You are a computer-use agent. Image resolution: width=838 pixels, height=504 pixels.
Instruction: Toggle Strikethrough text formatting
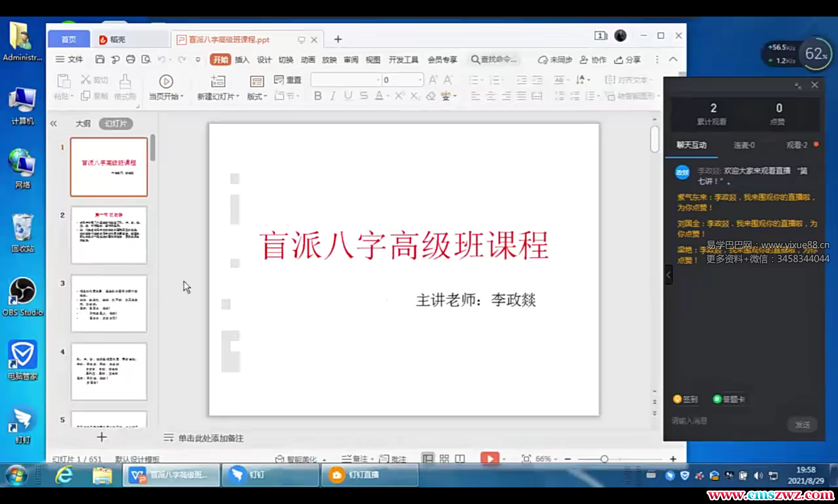[x=364, y=96]
